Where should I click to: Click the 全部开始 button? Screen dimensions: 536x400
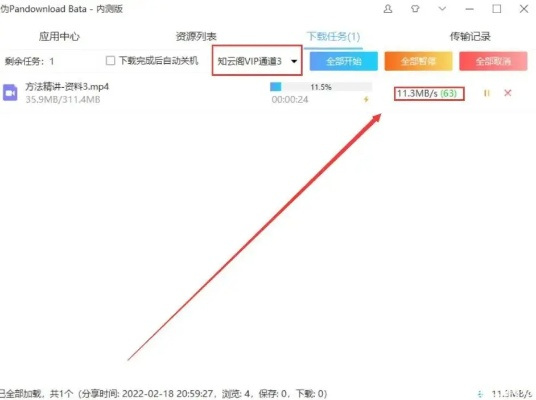tap(344, 61)
